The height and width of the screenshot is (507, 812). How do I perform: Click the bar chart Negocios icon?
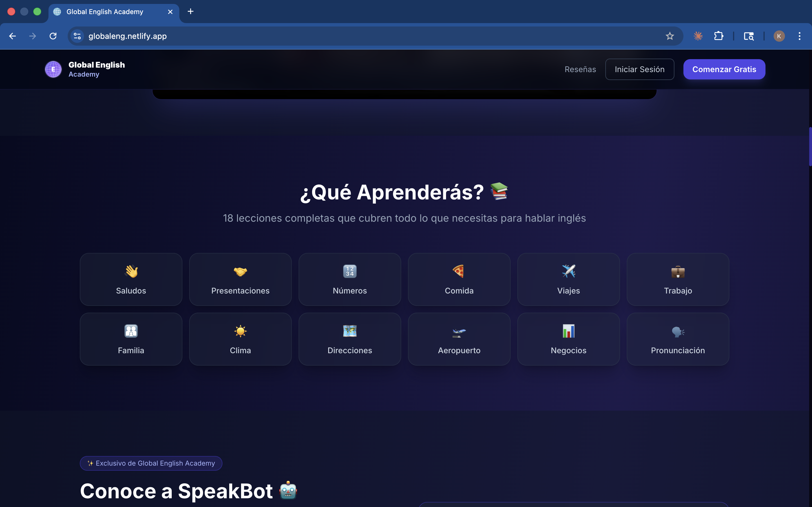pos(568,331)
